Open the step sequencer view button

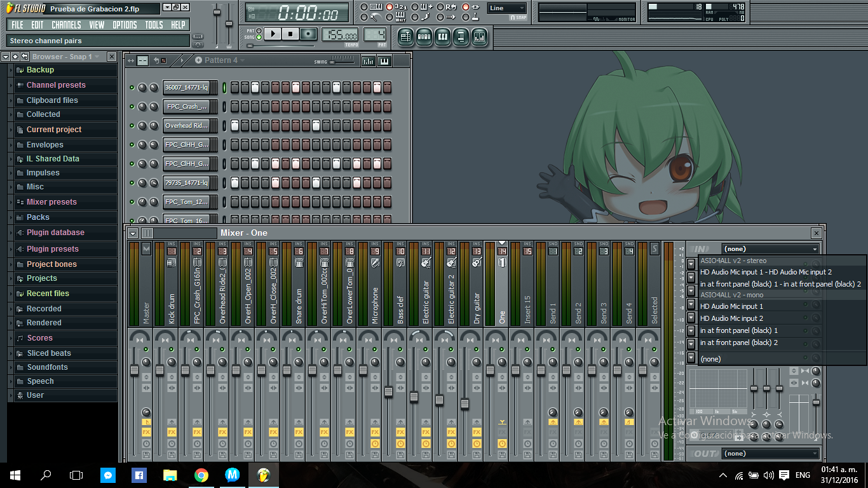point(424,37)
